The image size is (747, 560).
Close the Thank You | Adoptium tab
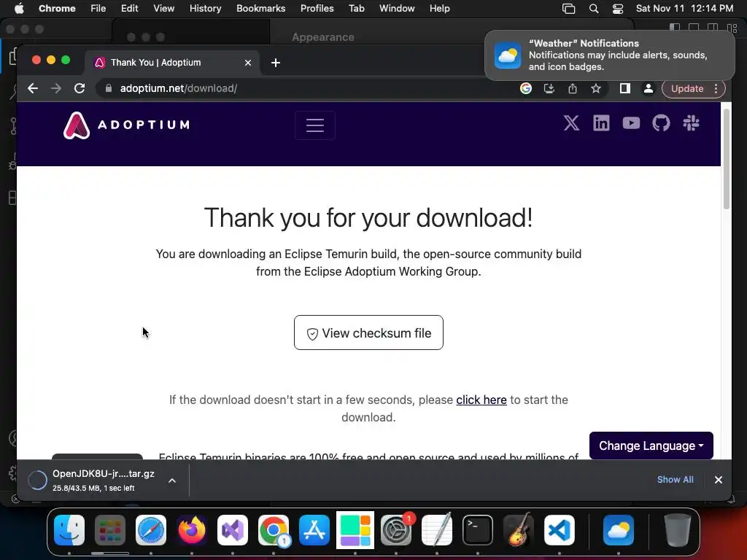248,63
